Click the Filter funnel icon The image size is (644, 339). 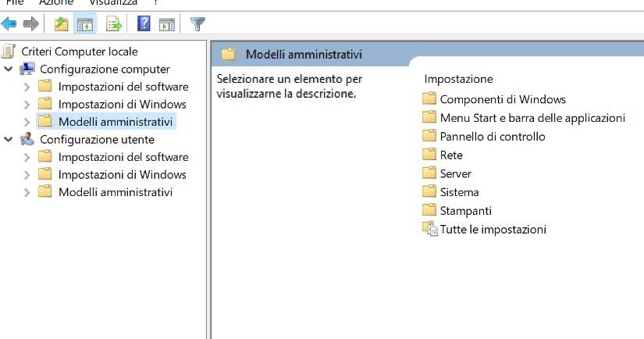click(197, 24)
